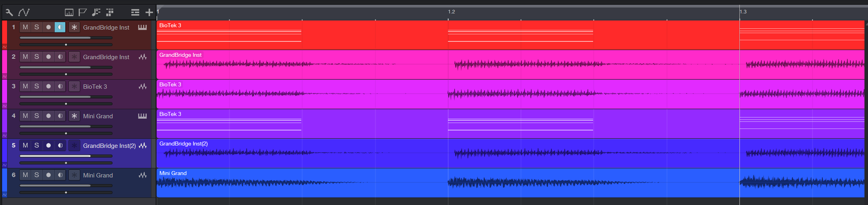
Task: Click the waveform icon on GrandBridge Inst(2) track
Action: 142,145
